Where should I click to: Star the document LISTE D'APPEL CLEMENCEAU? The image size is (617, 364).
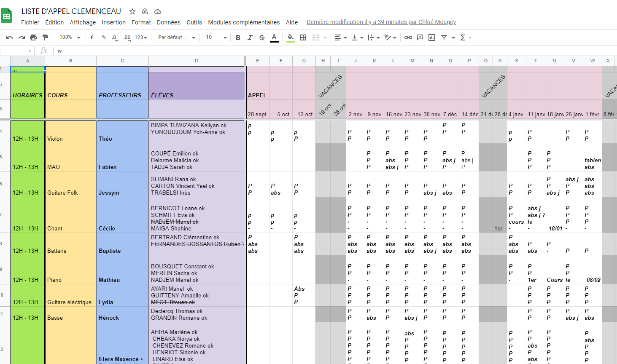pyautogui.click(x=132, y=11)
